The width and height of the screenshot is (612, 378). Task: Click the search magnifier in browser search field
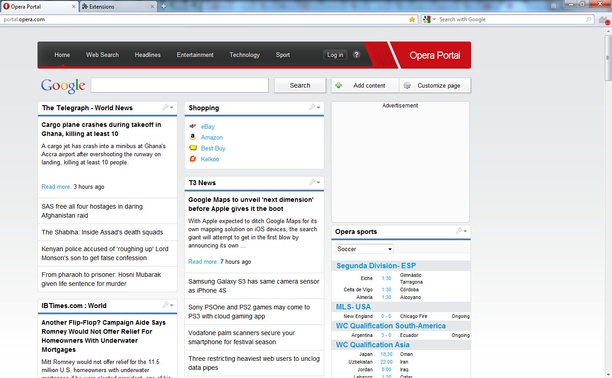pyautogui.click(x=589, y=19)
